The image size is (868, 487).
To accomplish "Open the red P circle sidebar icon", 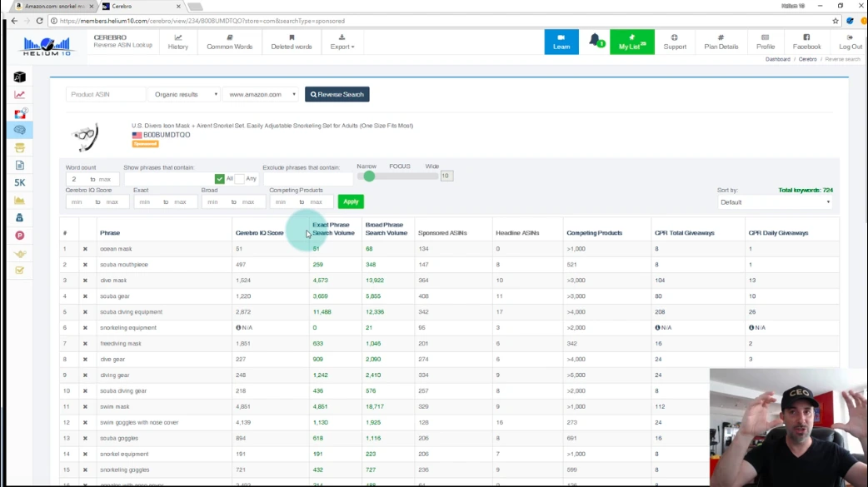I will pos(19,236).
